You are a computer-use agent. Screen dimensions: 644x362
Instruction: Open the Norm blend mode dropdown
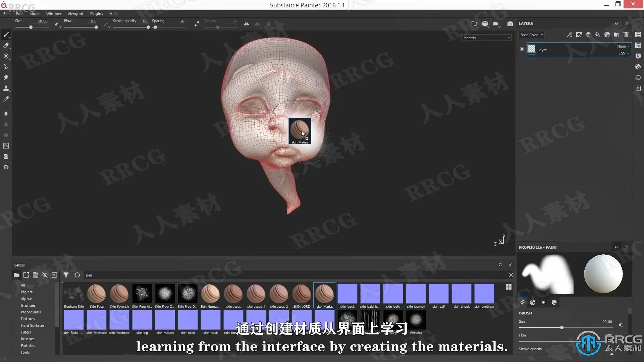coord(623,46)
